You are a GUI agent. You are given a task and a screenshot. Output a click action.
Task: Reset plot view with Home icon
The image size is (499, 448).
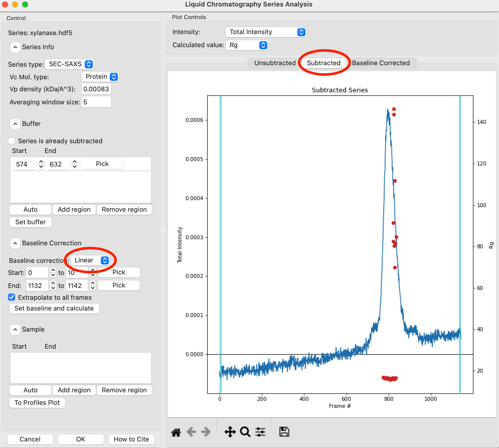coord(176,432)
